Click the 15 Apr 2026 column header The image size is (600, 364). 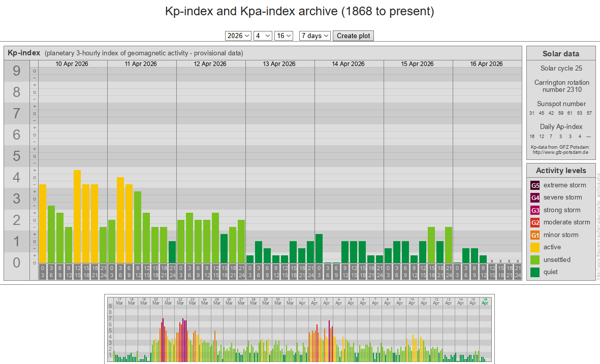[x=417, y=64]
